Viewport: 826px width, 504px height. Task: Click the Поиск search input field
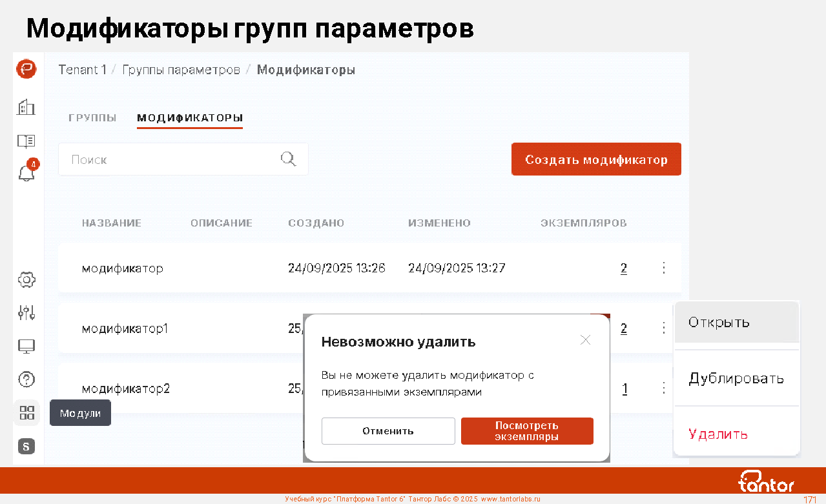click(171, 159)
